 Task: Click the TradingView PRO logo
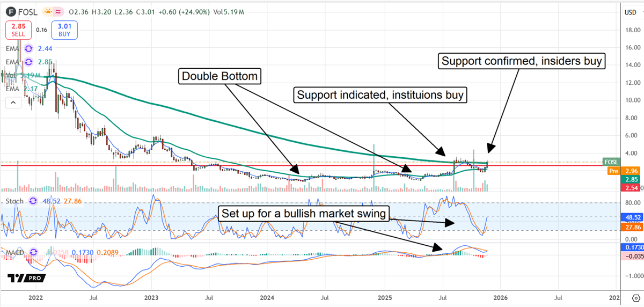[27, 278]
